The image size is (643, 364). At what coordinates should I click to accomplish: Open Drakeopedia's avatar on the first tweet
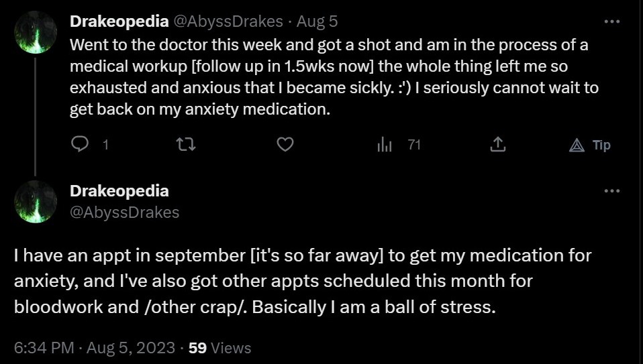(36, 32)
